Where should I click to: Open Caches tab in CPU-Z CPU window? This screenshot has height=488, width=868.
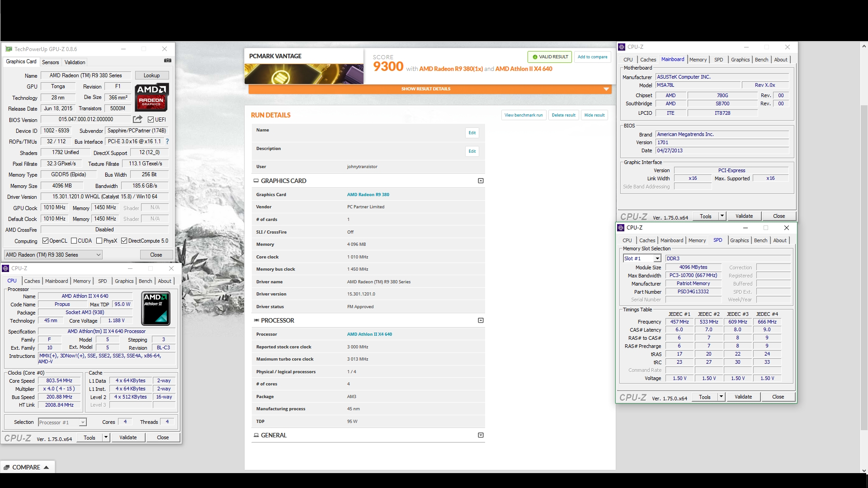(32, 281)
